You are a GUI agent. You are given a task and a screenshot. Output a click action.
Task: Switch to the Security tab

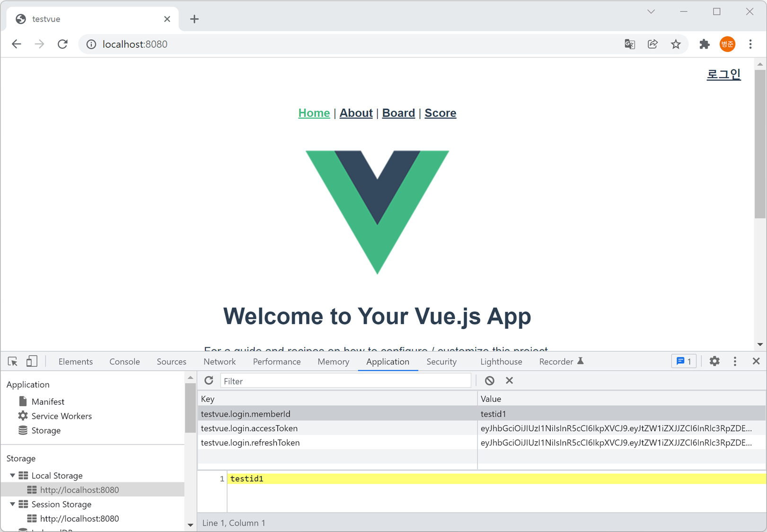point(441,362)
